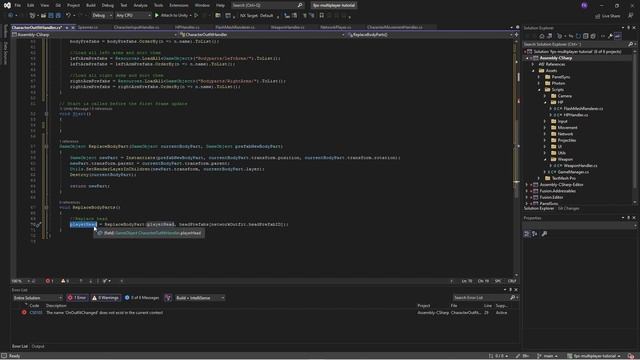Viewport: 640px width, 360px height.
Task: Collapse the ReplaceBodyParts method outlining box
Action: pyautogui.click(x=46, y=207)
